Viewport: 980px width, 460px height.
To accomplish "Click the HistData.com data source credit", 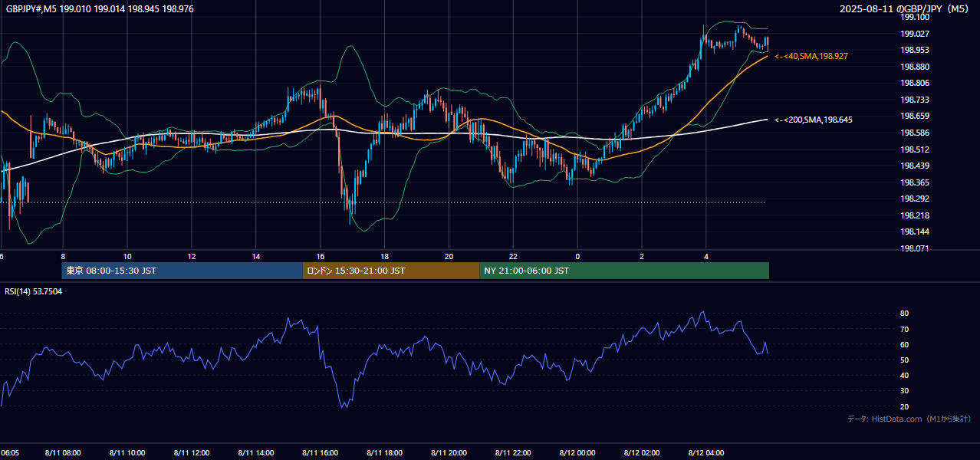I will (x=909, y=419).
